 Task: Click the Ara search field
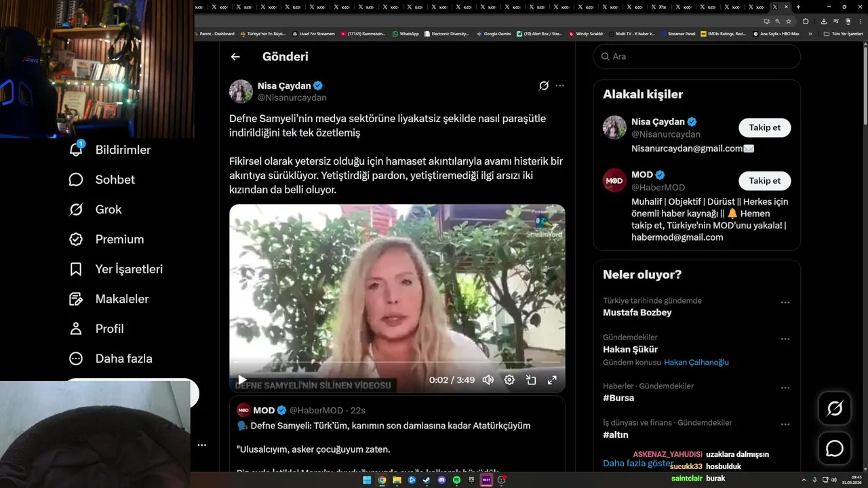click(x=697, y=56)
